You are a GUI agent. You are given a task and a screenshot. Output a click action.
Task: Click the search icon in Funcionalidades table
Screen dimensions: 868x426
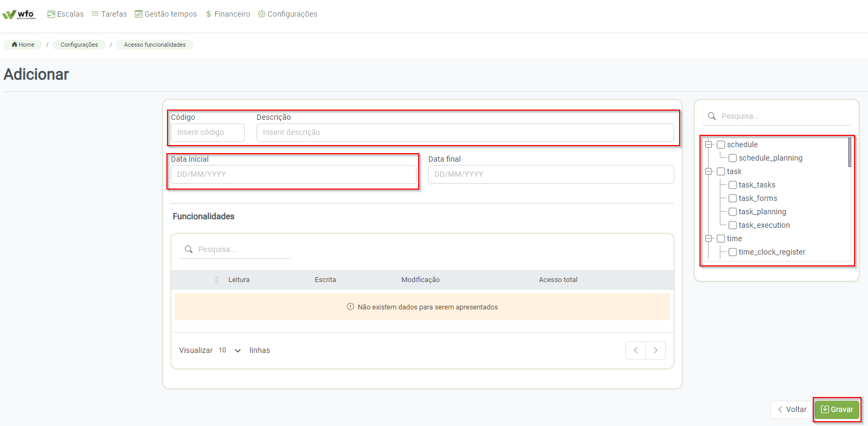(x=188, y=249)
